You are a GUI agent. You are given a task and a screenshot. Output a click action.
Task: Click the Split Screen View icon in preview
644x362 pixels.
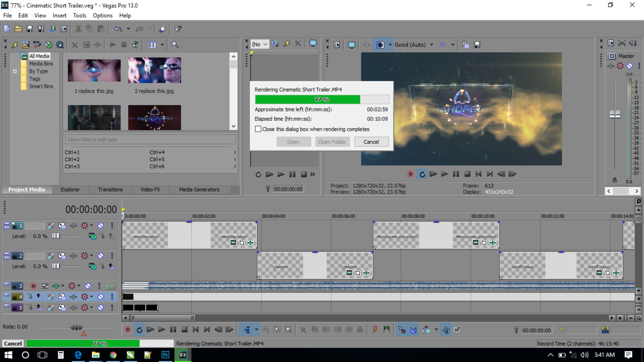(x=380, y=45)
